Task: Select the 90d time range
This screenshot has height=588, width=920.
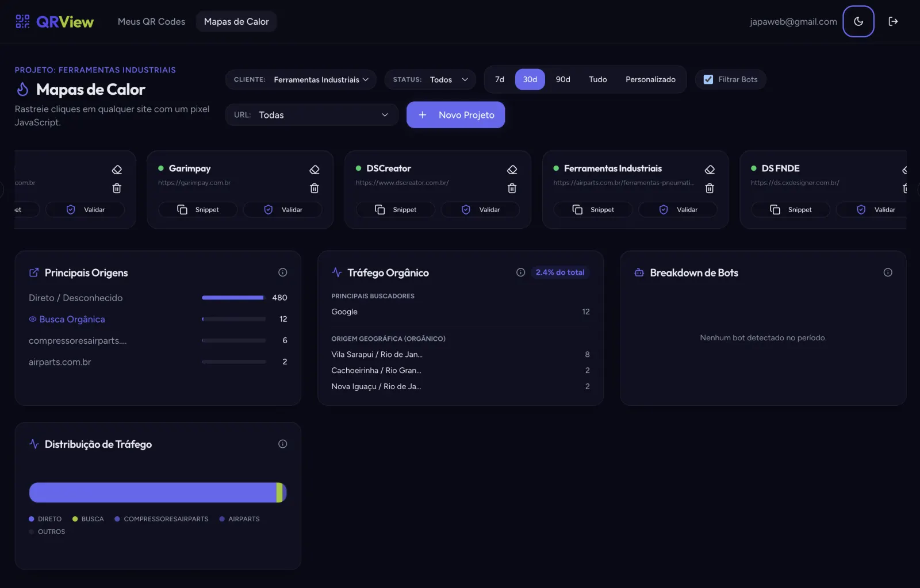Action: pos(563,79)
